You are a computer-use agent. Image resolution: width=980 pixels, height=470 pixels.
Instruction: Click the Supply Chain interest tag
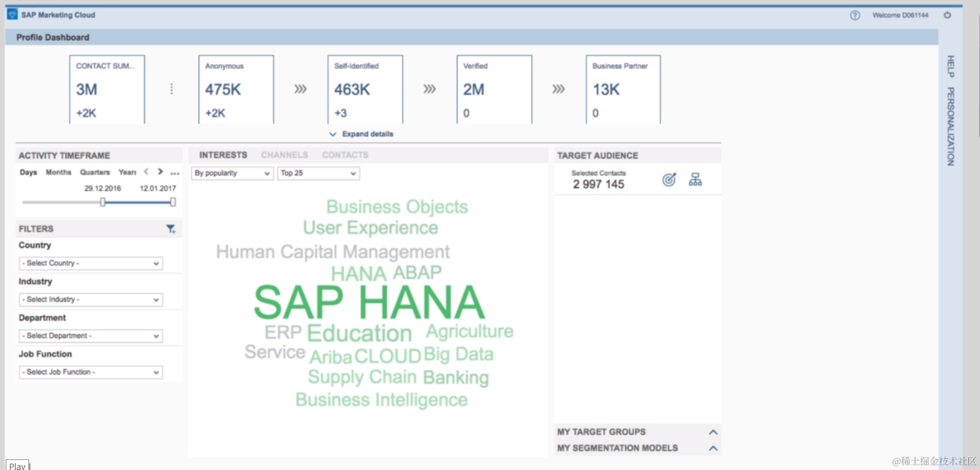pos(362,377)
